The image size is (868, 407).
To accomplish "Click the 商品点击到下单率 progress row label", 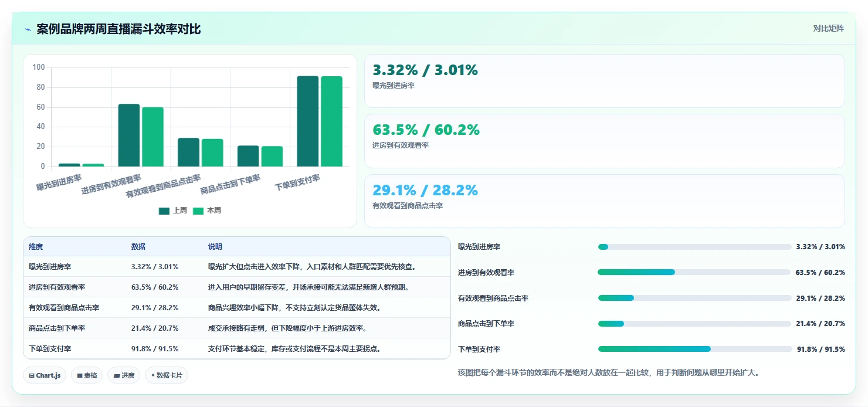I will pos(486,324).
